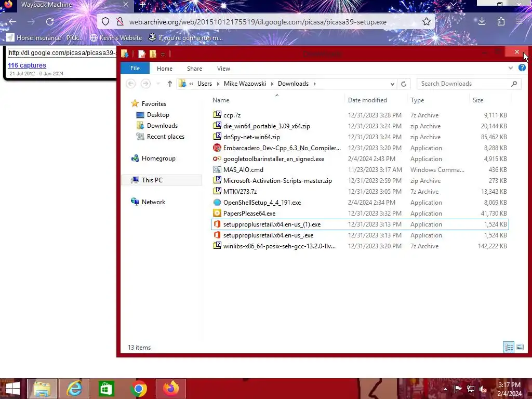Close the Wayback Machine tab

(126, 4)
